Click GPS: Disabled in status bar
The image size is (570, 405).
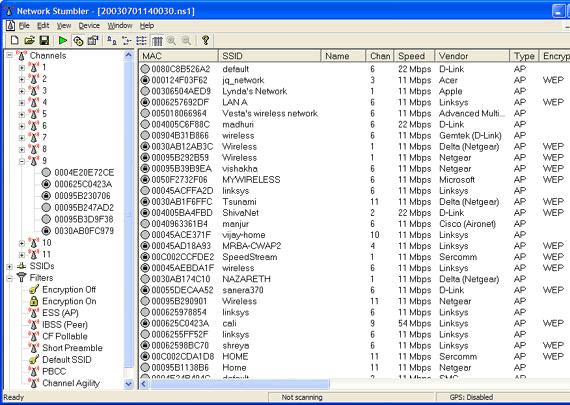click(x=471, y=397)
